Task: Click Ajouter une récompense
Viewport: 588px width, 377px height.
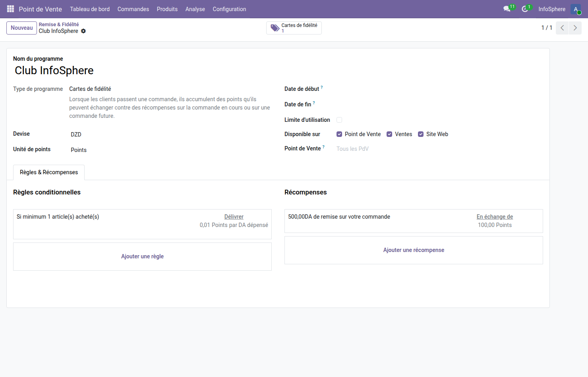Action: [413, 250]
